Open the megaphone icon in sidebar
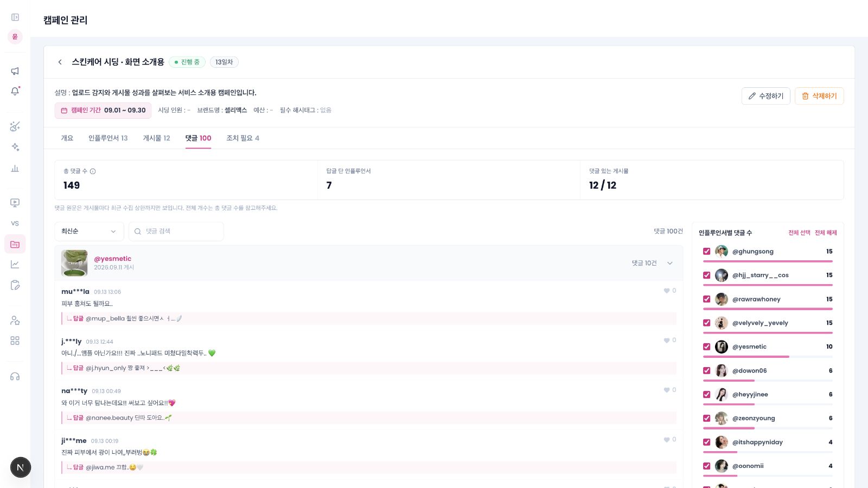Image resolution: width=868 pixels, height=488 pixels. tap(15, 71)
